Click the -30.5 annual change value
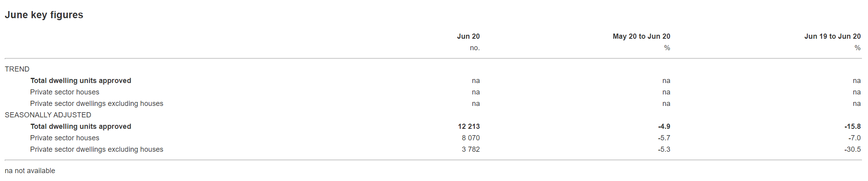Viewport: 868px width, 181px height. [852, 149]
